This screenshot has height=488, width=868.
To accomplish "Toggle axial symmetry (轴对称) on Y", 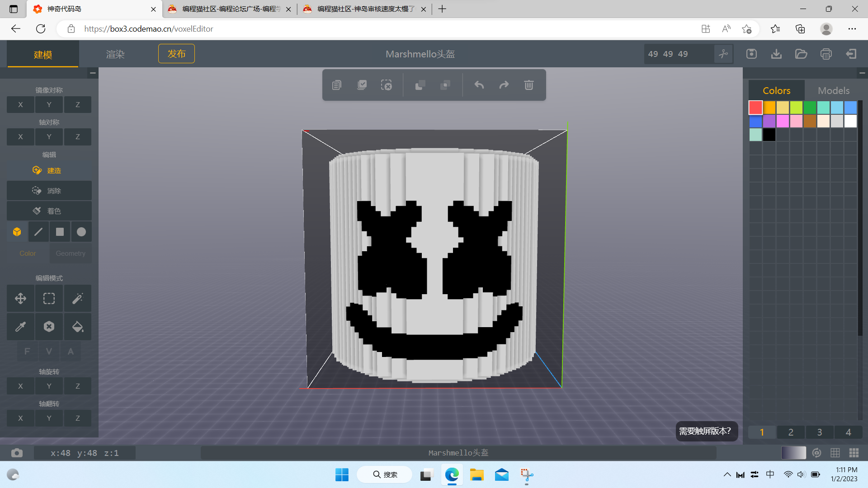I will click(x=49, y=137).
